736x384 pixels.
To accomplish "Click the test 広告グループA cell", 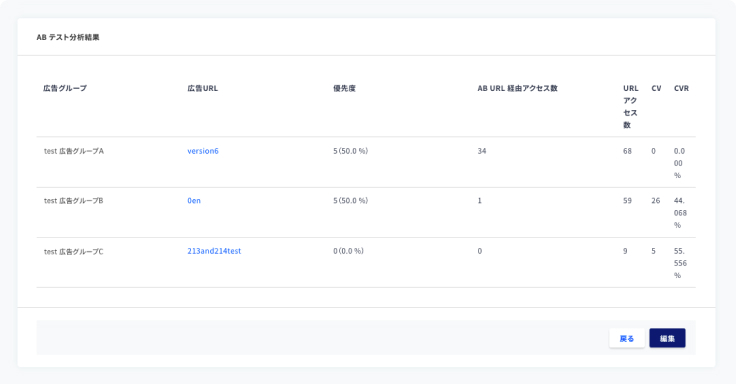I will [x=74, y=151].
